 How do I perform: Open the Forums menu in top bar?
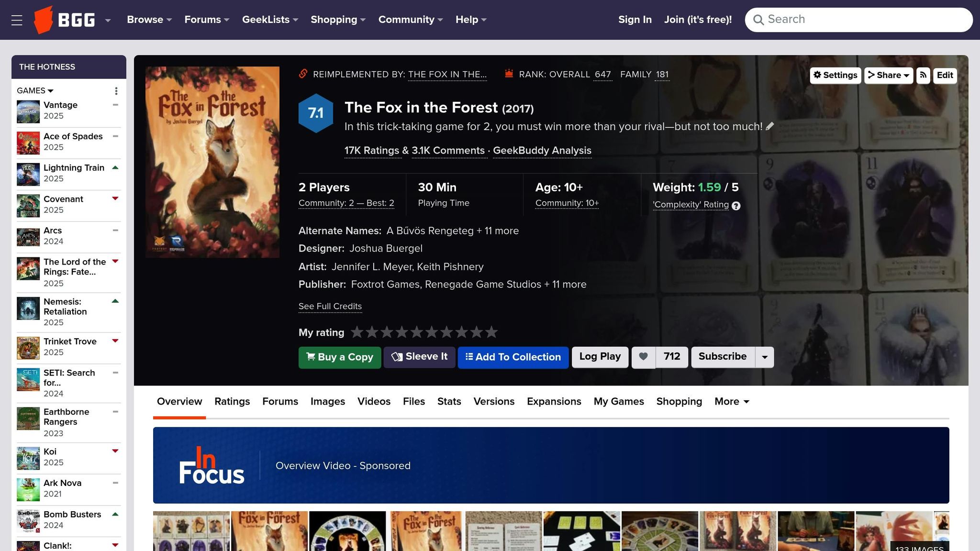coord(207,20)
